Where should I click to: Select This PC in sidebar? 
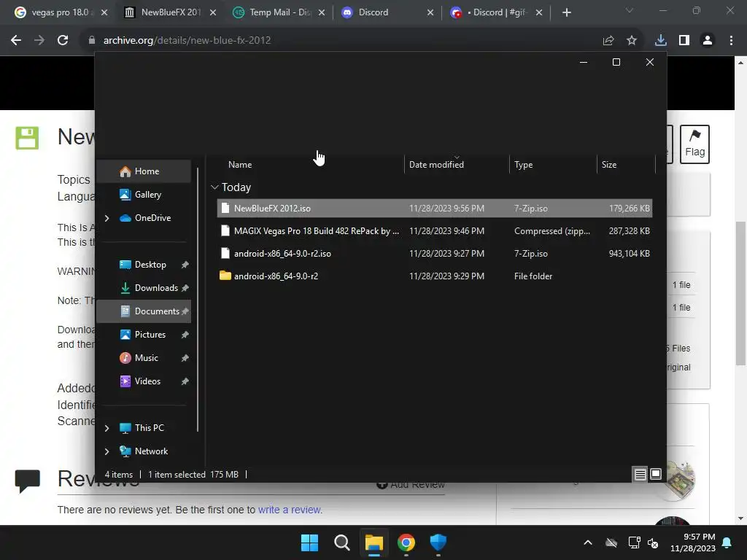click(149, 428)
